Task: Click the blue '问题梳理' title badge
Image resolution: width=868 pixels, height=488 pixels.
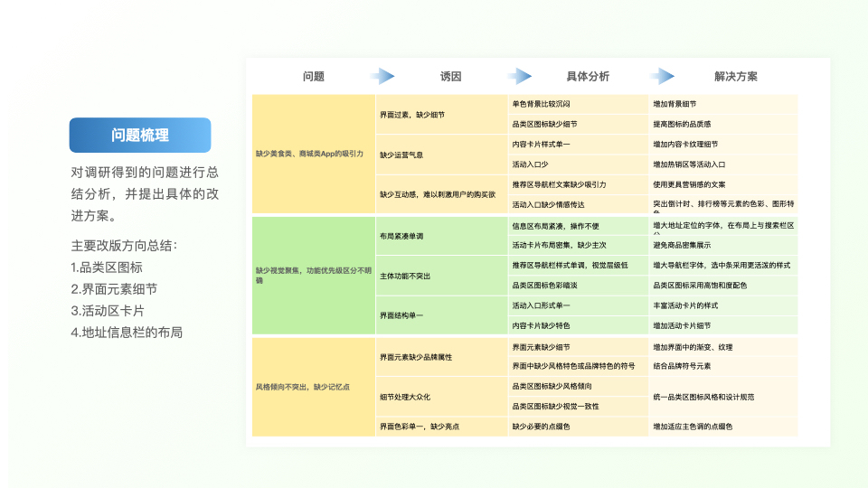Action: coord(140,135)
